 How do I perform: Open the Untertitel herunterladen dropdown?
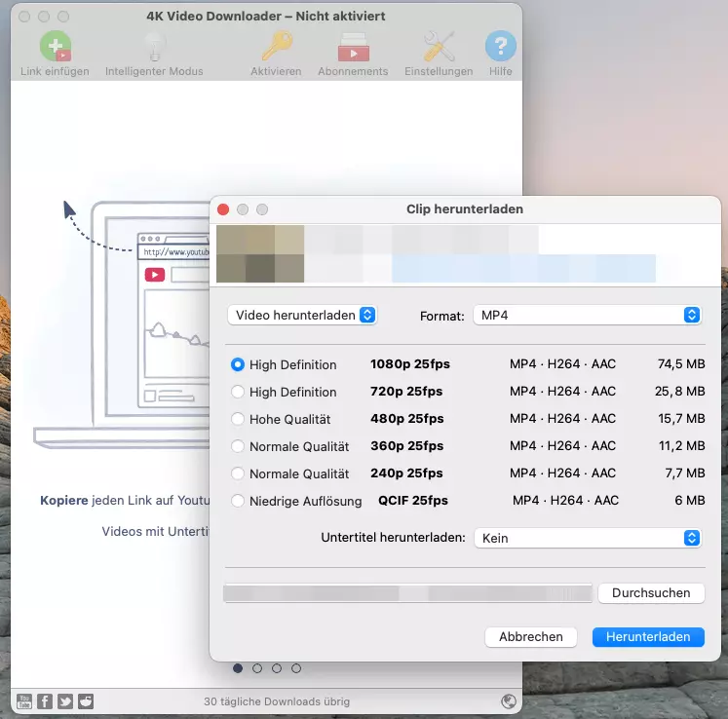tap(587, 538)
